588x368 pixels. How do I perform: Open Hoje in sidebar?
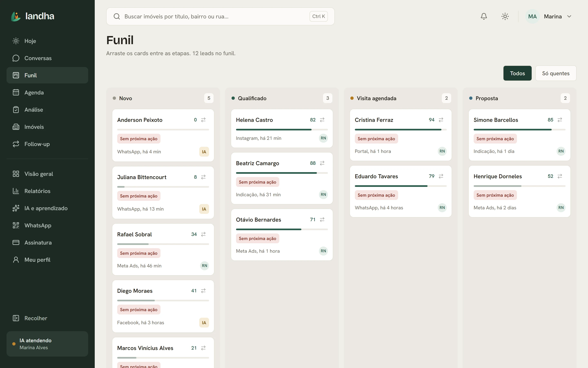point(47,41)
